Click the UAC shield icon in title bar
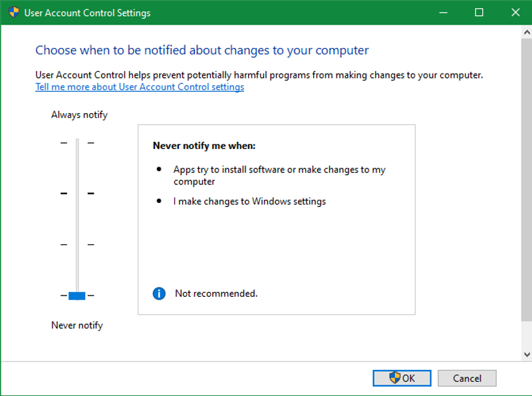Screen dimensions: 532x396 coord(14,12)
